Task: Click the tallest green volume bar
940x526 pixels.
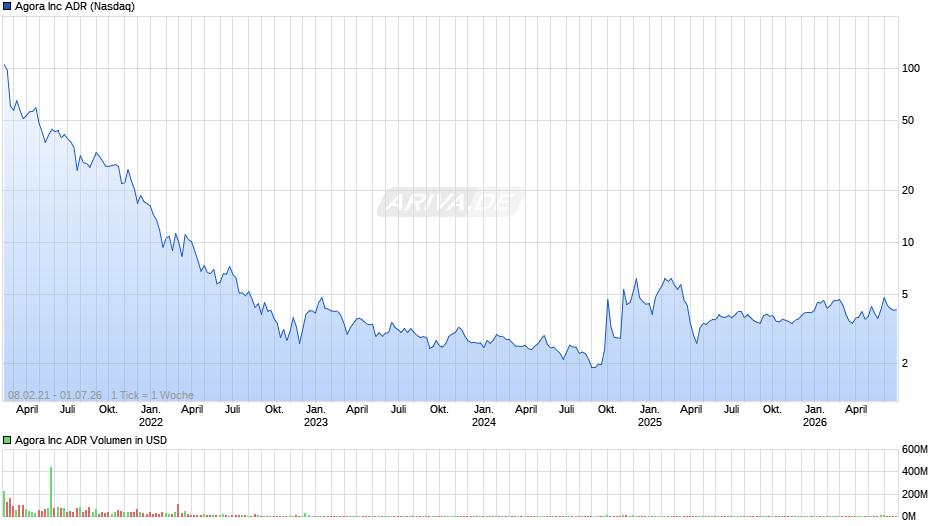Action: pyautogui.click(x=51, y=492)
